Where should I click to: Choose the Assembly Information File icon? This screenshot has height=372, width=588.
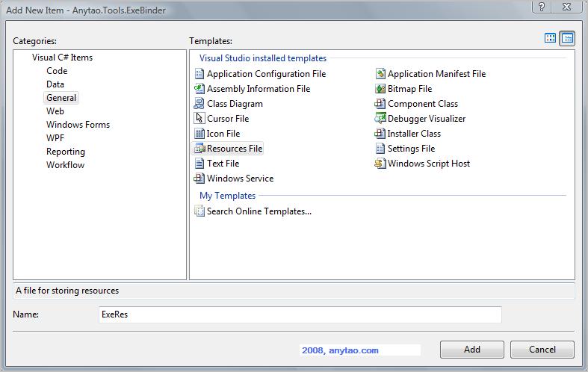[199, 89]
